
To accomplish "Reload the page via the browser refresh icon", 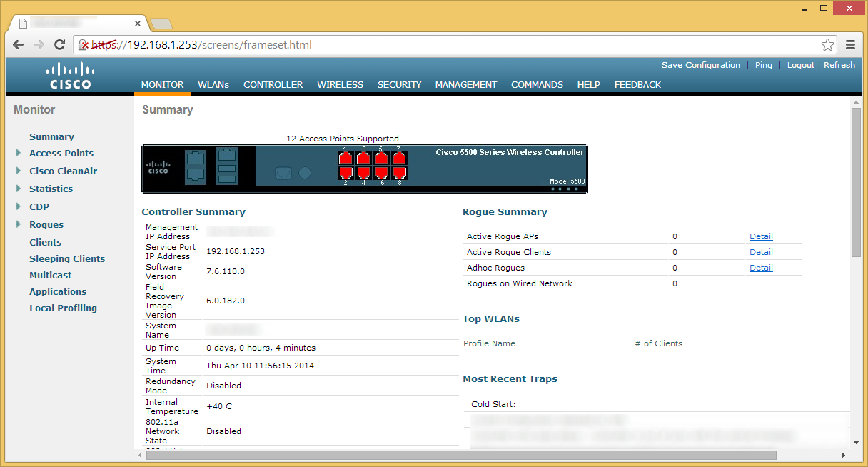I will (59, 44).
